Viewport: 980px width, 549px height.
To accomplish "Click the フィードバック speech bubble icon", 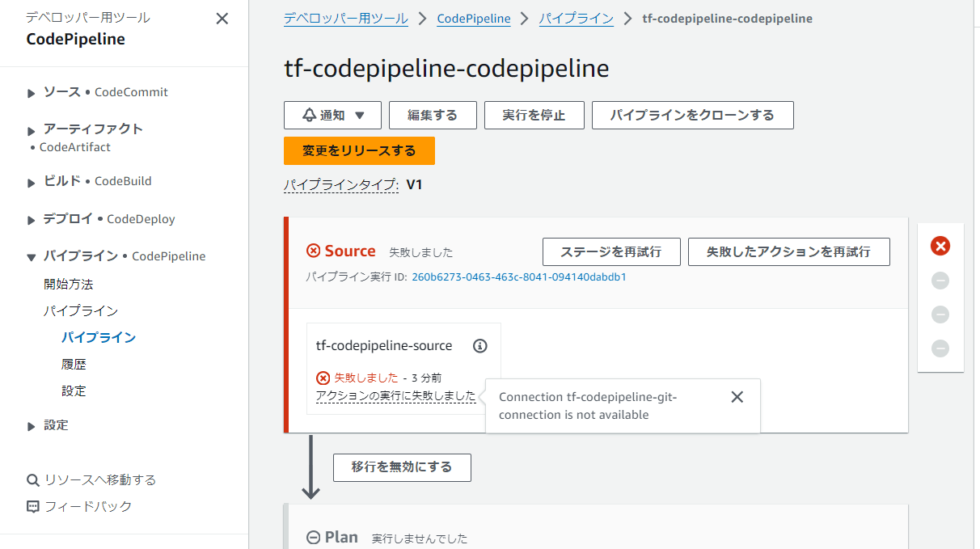I will click(x=33, y=507).
